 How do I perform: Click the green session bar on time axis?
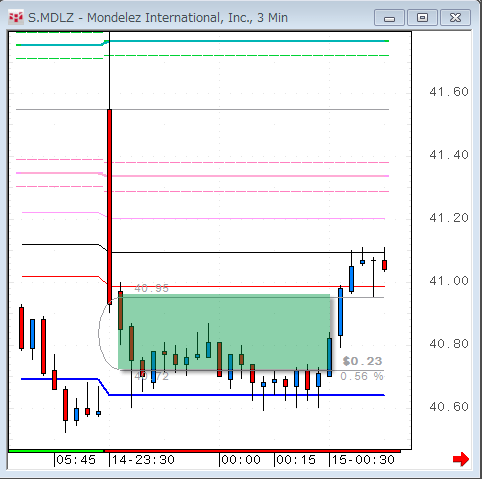(56, 451)
